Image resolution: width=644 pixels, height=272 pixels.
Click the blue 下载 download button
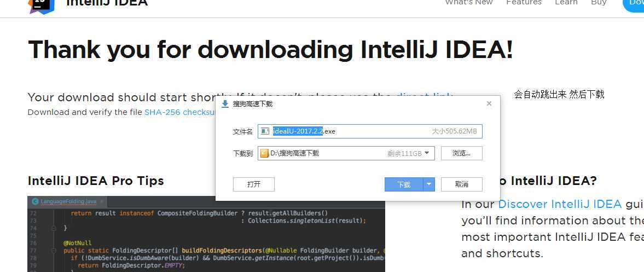coord(404,184)
